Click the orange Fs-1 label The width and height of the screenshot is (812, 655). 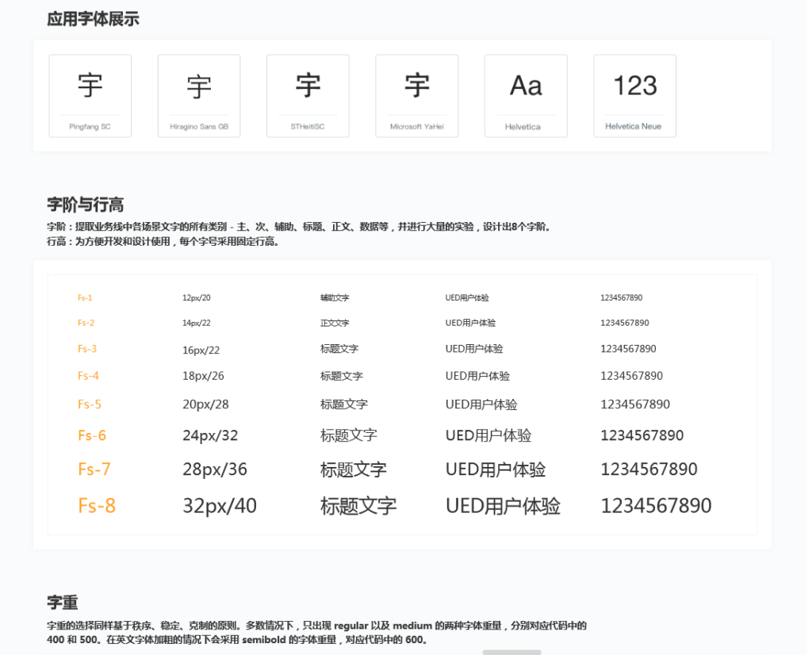pos(84,297)
